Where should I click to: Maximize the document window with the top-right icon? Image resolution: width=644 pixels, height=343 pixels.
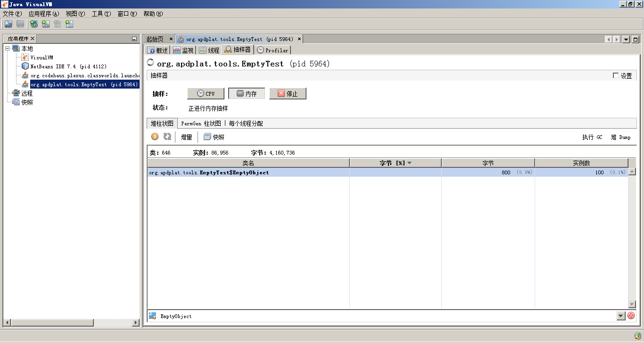tap(636, 40)
